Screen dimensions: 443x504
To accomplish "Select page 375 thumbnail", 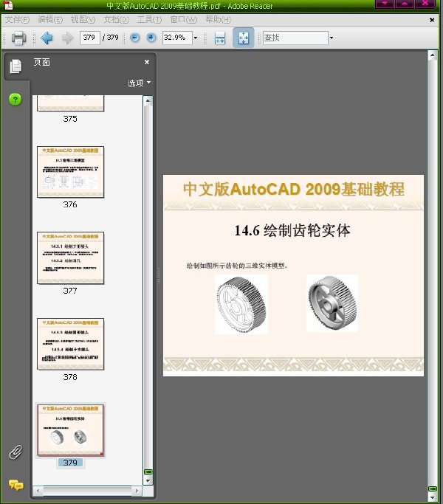I will pos(70,103).
